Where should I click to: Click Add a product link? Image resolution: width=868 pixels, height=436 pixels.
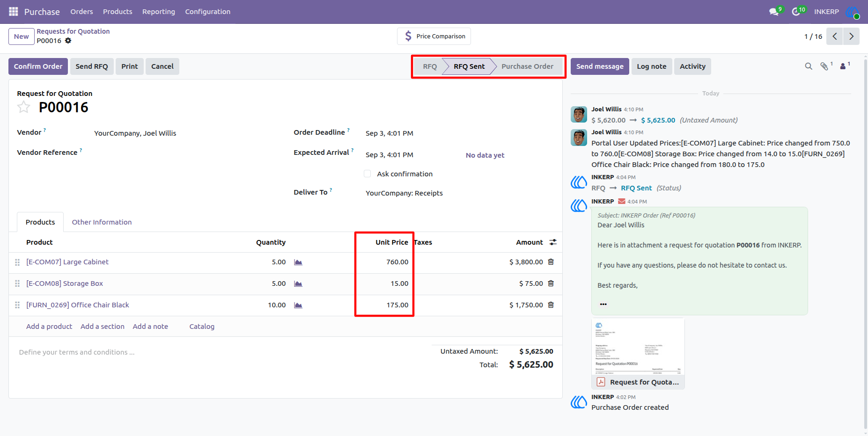(49, 327)
